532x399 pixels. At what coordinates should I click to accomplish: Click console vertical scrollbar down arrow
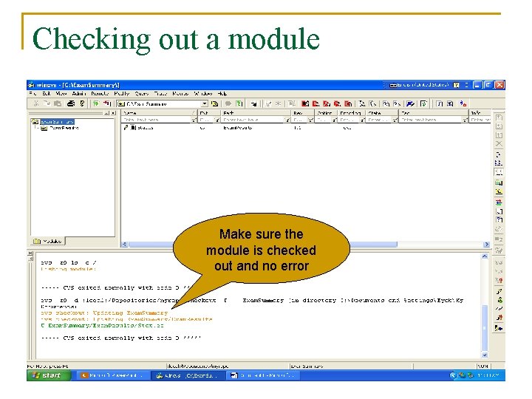[485, 355]
